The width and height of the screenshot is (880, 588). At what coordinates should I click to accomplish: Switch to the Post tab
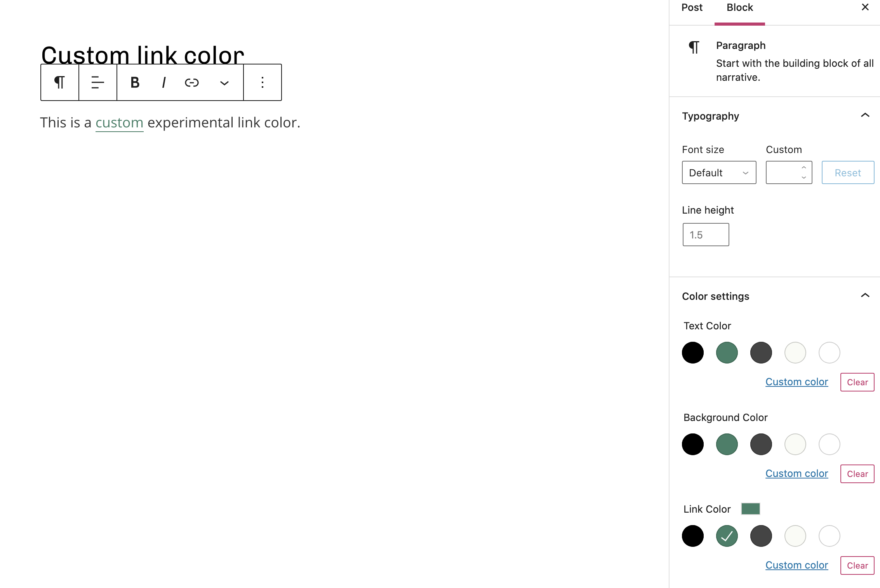692,8
